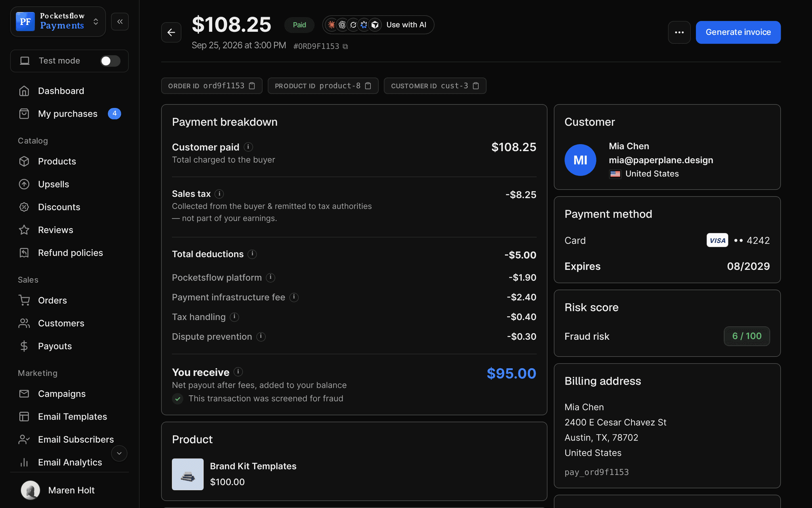The height and width of the screenshot is (508, 812).
Task: Select the 2400 E Cesar Chavez St line
Action: (x=615, y=422)
